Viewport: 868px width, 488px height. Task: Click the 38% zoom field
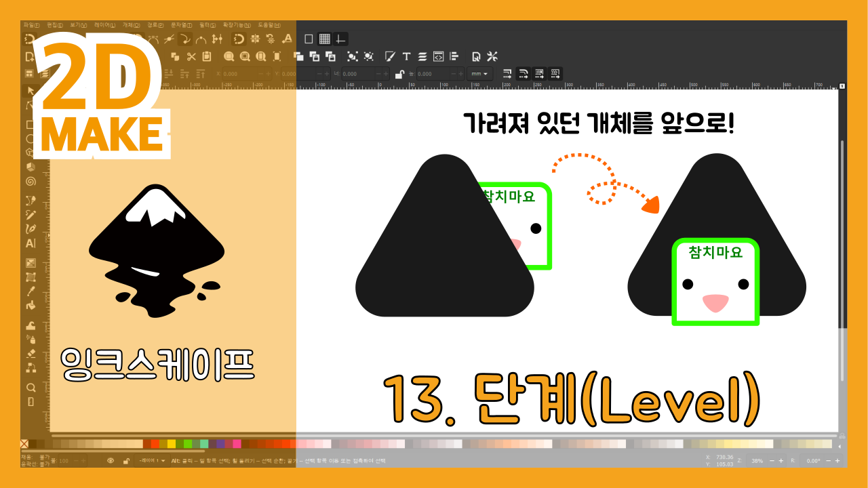coord(757,460)
